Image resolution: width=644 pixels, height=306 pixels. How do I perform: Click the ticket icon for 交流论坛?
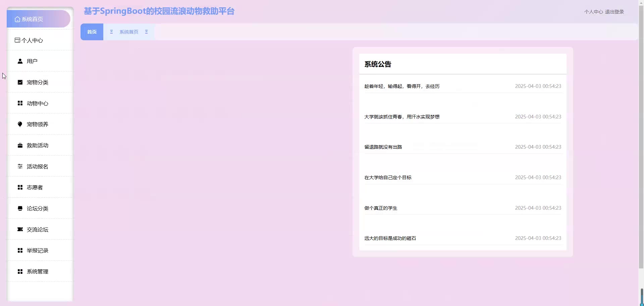[20, 229]
